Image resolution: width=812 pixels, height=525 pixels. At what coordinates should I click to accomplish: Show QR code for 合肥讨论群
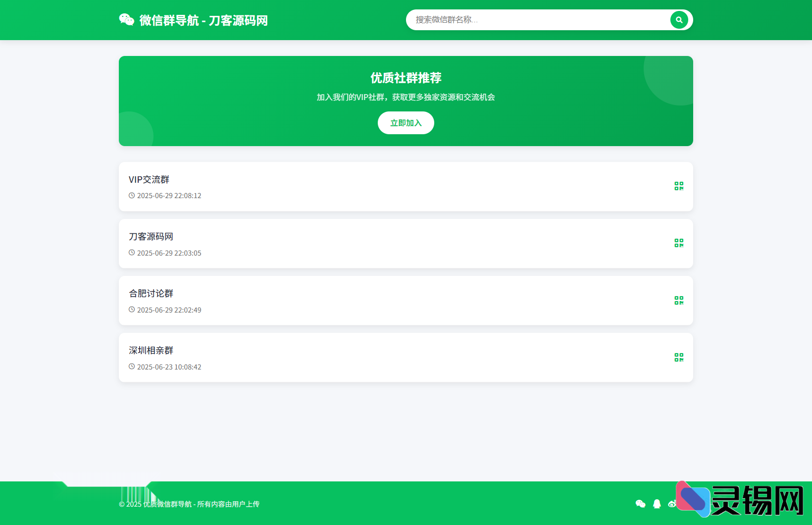pos(679,300)
